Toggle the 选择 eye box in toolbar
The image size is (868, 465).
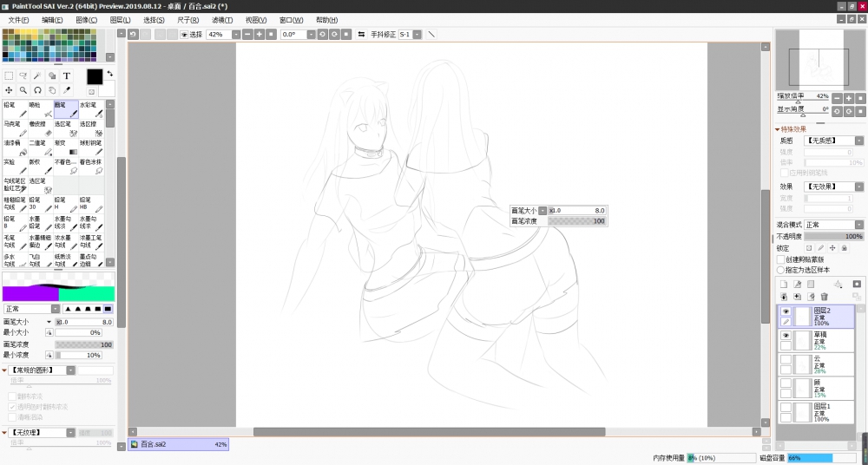point(184,35)
